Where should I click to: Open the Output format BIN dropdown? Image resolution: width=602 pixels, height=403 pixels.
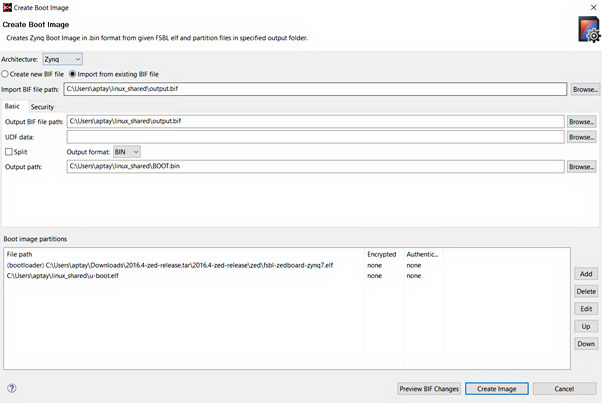(x=133, y=151)
